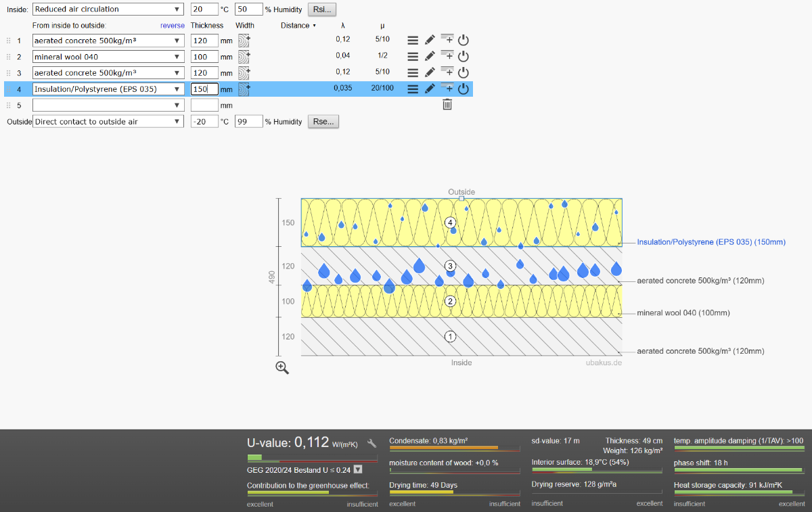The image size is (812, 512).
Task: Open the U-value wrench settings
Action: click(x=371, y=444)
